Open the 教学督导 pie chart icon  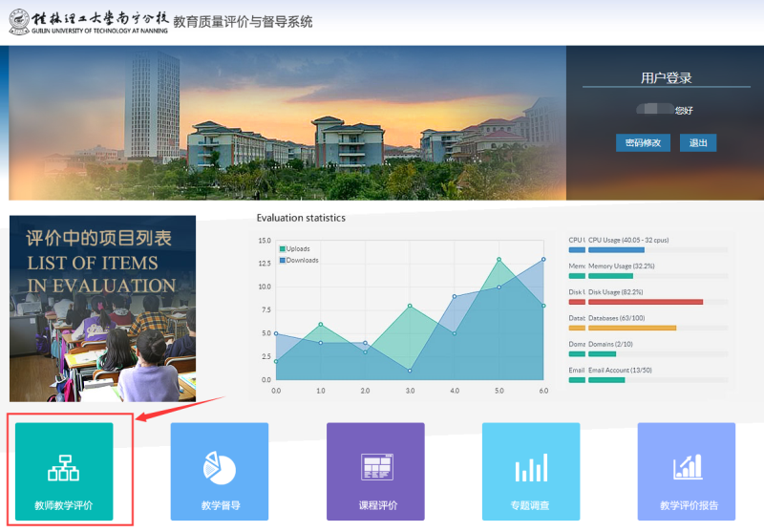coord(220,472)
